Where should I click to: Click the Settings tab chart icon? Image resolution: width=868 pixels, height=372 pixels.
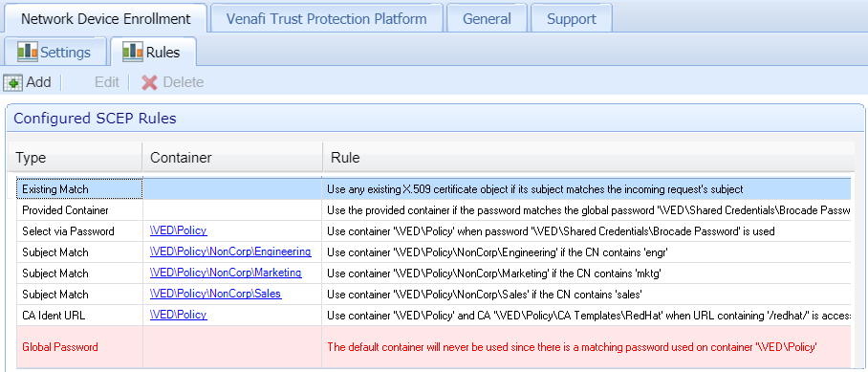(x=27, y=52)
